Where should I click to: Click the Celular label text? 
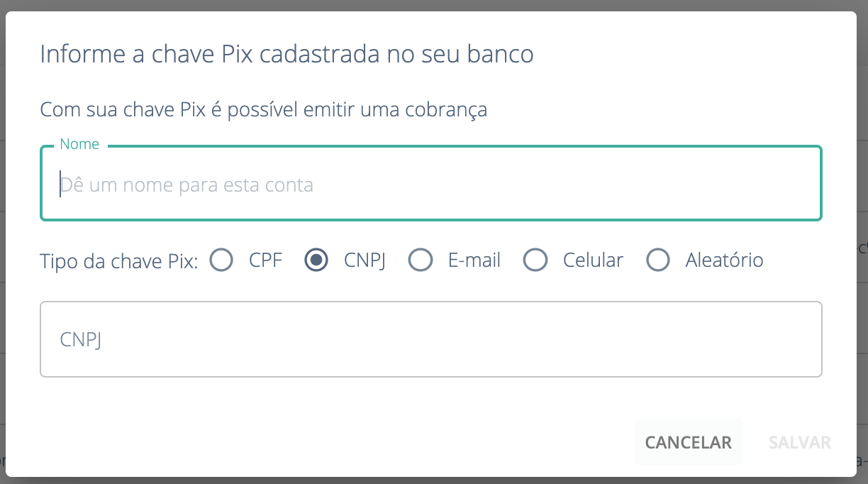(x=593, y=260)
